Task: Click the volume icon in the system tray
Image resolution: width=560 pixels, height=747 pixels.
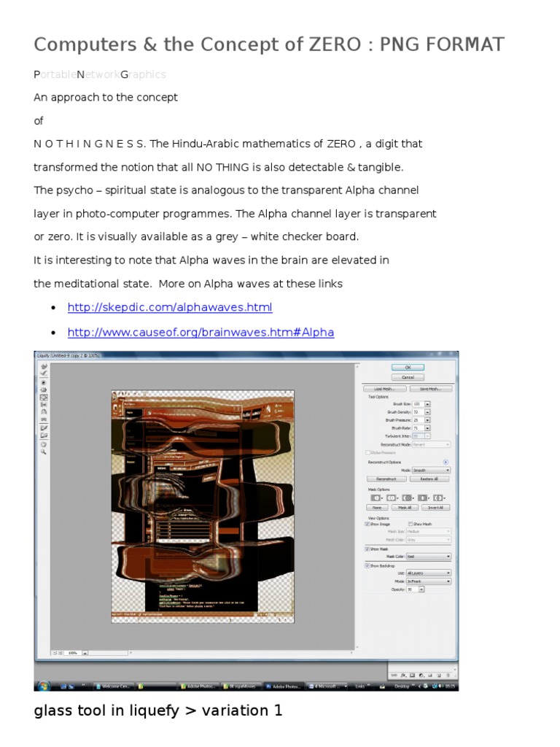Action: click(441, 686)
